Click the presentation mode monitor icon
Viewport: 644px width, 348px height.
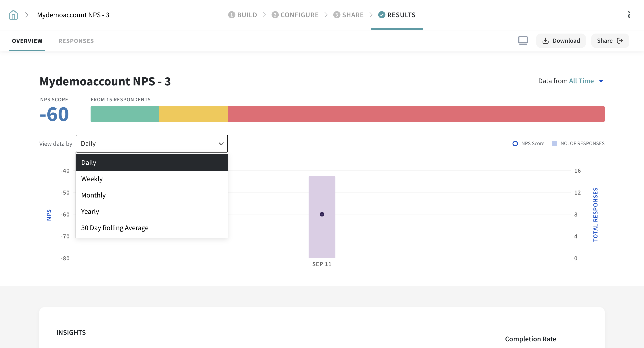[x=523, y=40]
